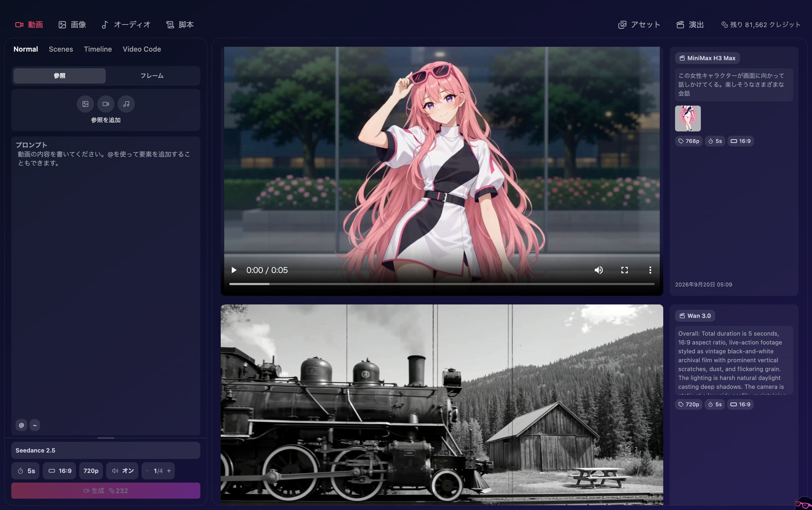Mute the video volume speaker icon
Screen dimensions: 812x510
(x=598, y=270)
